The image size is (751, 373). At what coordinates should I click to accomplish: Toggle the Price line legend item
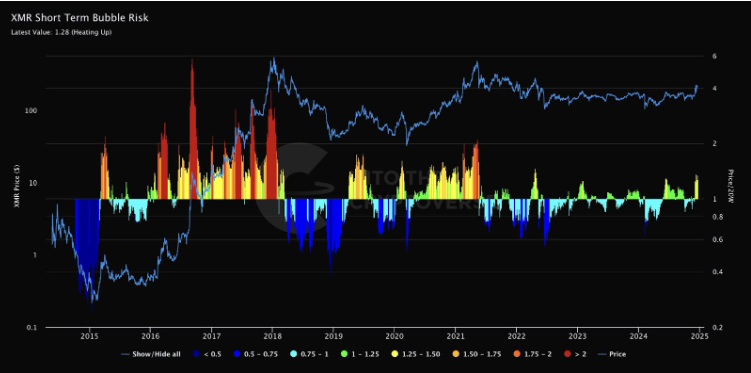(x=612, y=354)
